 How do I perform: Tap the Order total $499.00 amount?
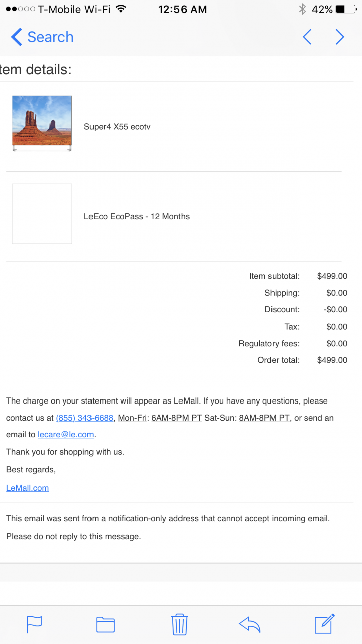point(332,360)
